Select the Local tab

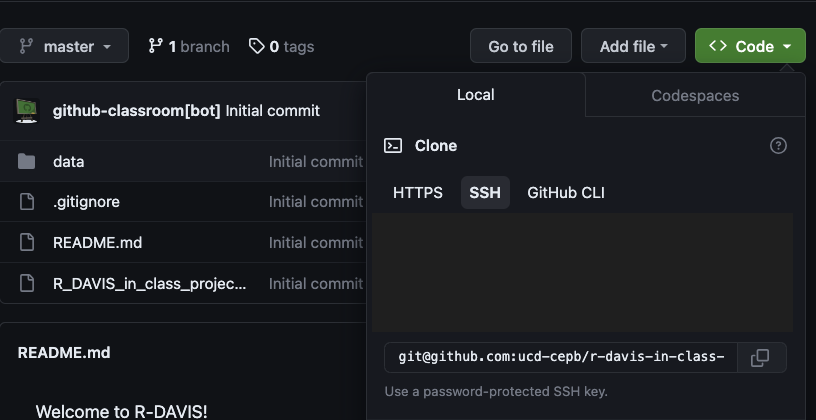[x=476, y=95]
